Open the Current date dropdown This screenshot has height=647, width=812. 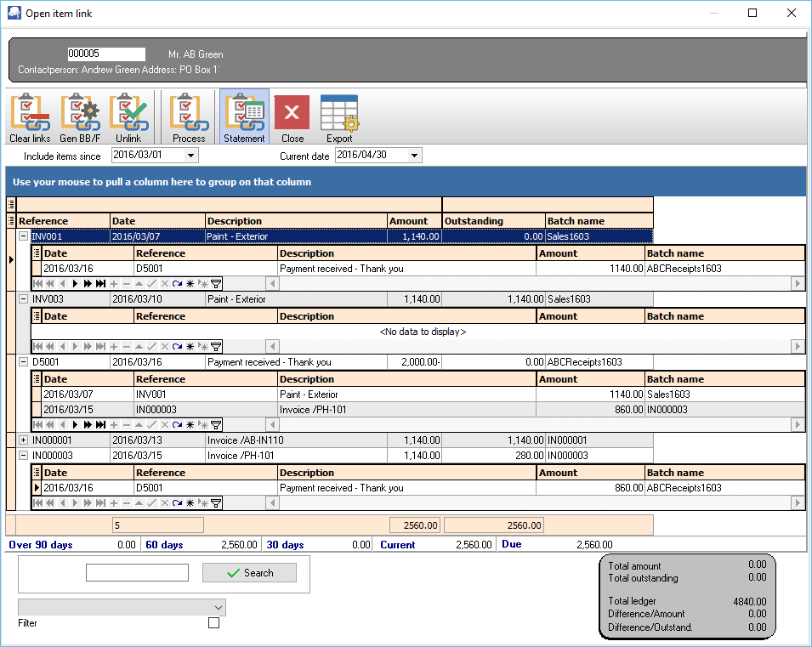[414, 156]
